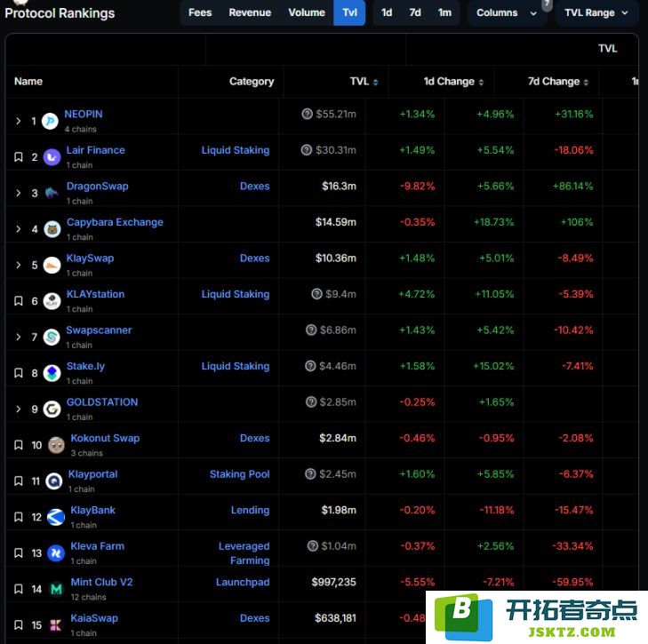The height and width of the screenshot is (644, 648).
Task: Open the Launchpad category link
Action: click(243, 582)
